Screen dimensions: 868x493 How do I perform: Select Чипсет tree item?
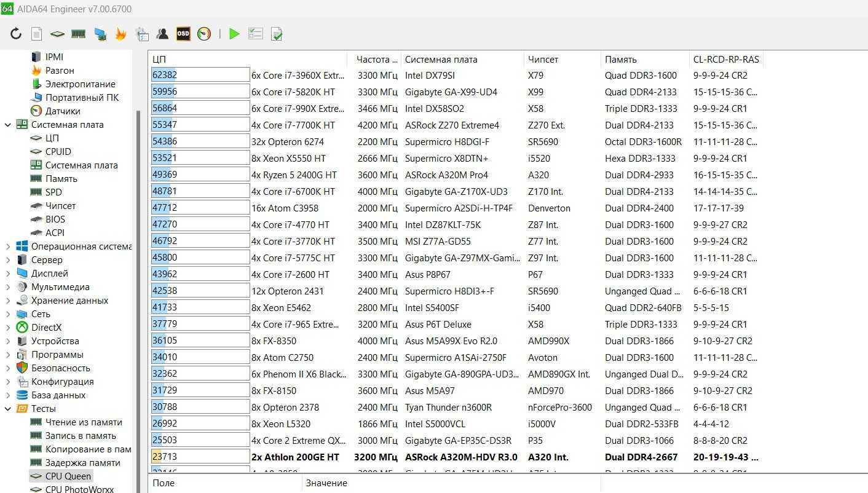(x=61, y=205)
